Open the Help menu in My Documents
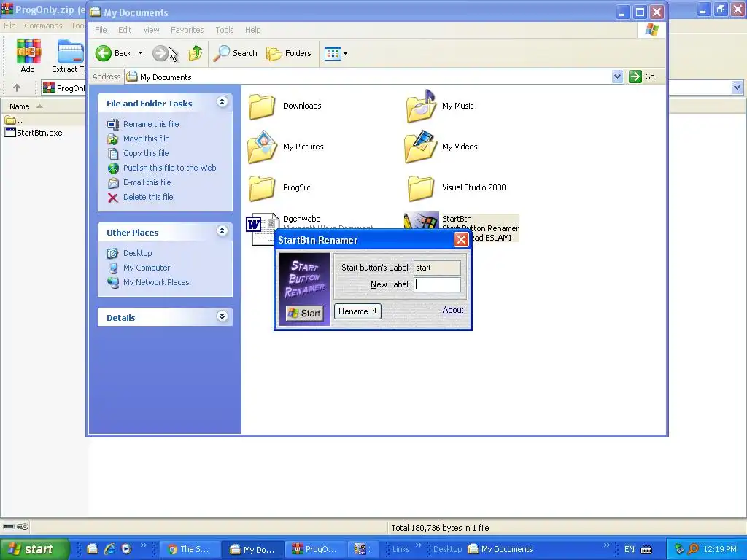 click(x=253, y=30)
